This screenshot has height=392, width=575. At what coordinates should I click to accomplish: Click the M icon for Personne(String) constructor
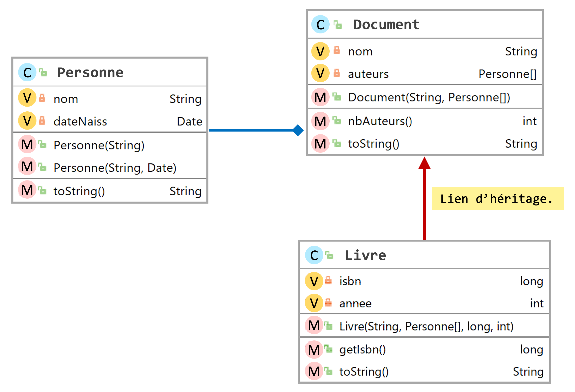tap(27, 144)
